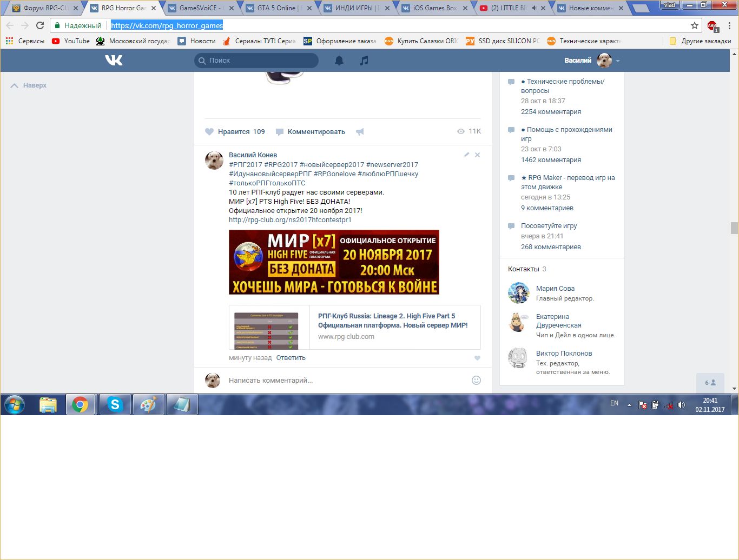Open the rpg-club.org/ns2017hfcontestpr1 link

pyautogui.click(x=290, y=220)
